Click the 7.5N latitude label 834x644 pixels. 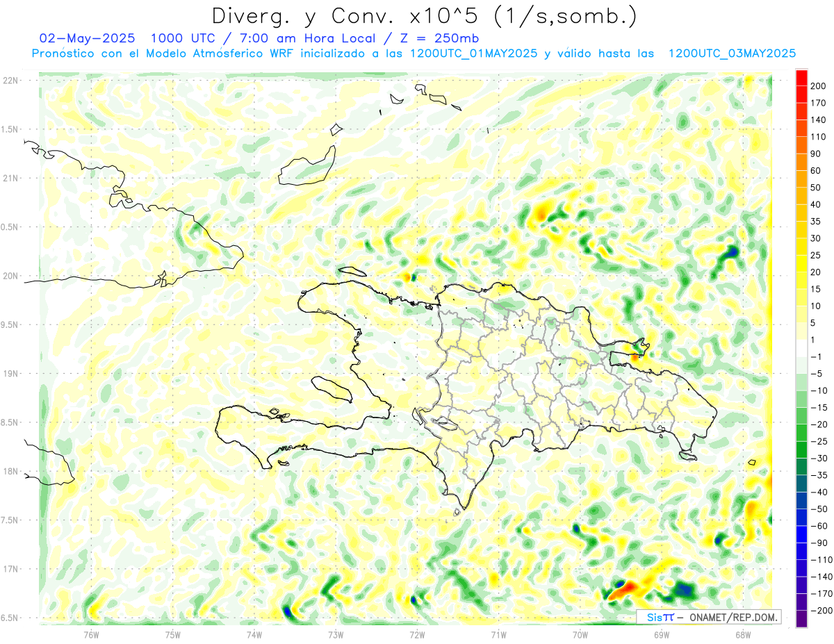(9, 520)
